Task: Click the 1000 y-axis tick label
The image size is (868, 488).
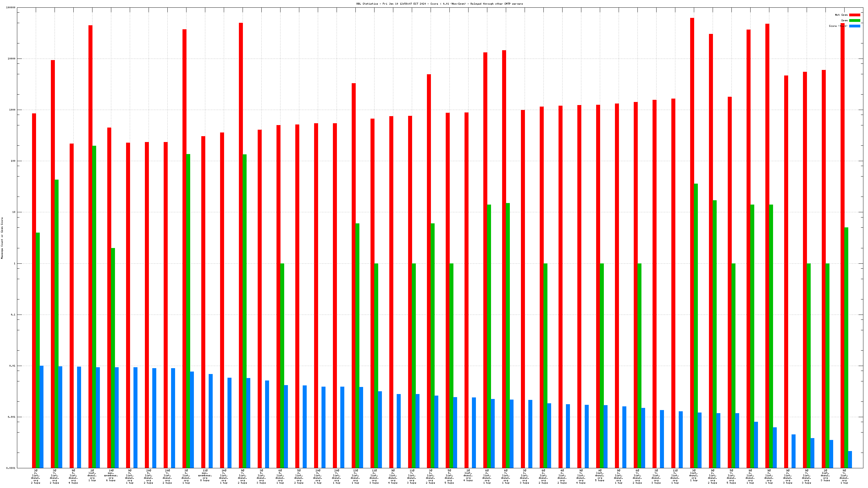Action: coord(12,110)
